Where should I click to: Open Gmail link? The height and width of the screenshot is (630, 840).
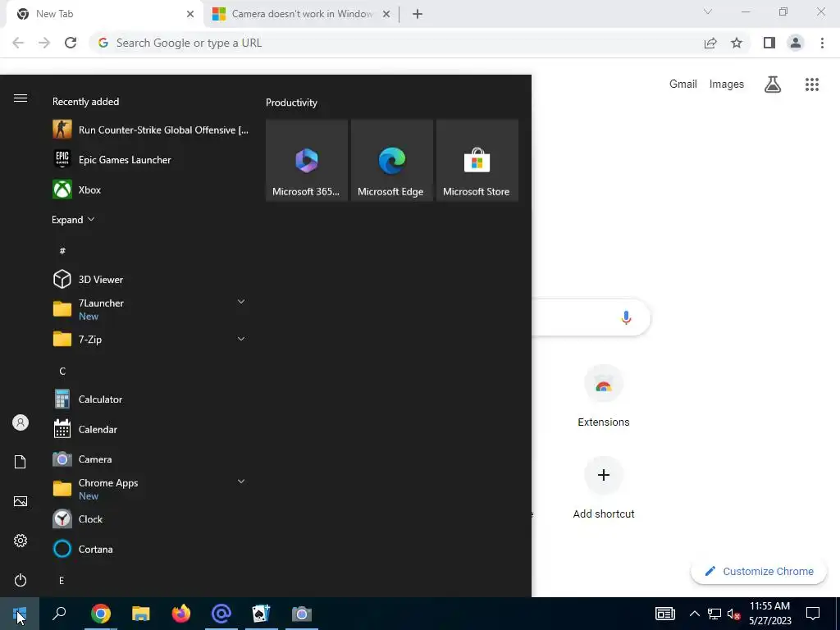tap(683, 84)
